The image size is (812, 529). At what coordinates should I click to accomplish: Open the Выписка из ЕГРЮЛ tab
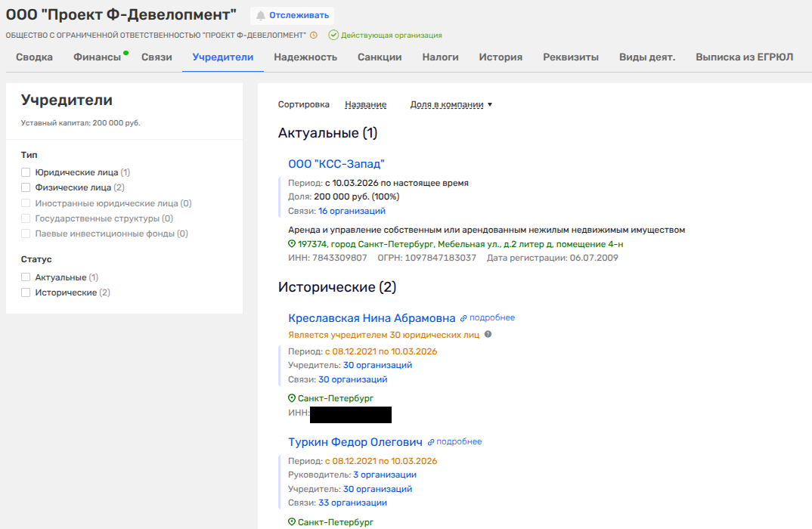tap(744, 57)
